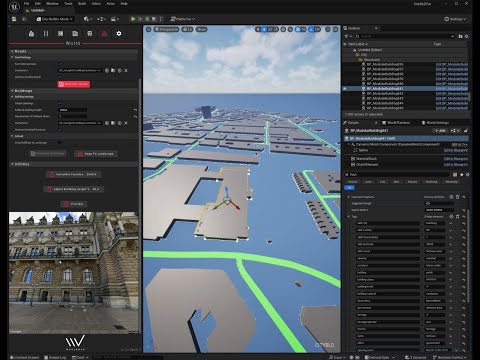This screenshot has height=360, width=480.
Task: Open Outliner settings gear
Action: (x=466, y=36)
